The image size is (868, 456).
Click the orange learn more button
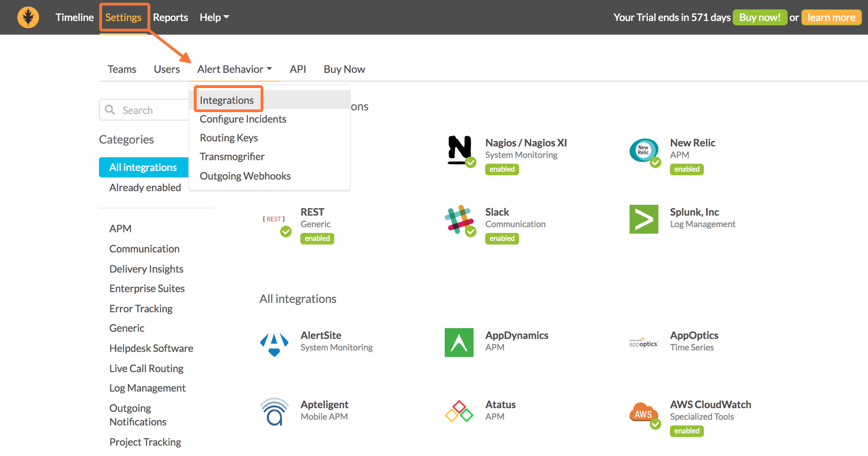(831, 18)
